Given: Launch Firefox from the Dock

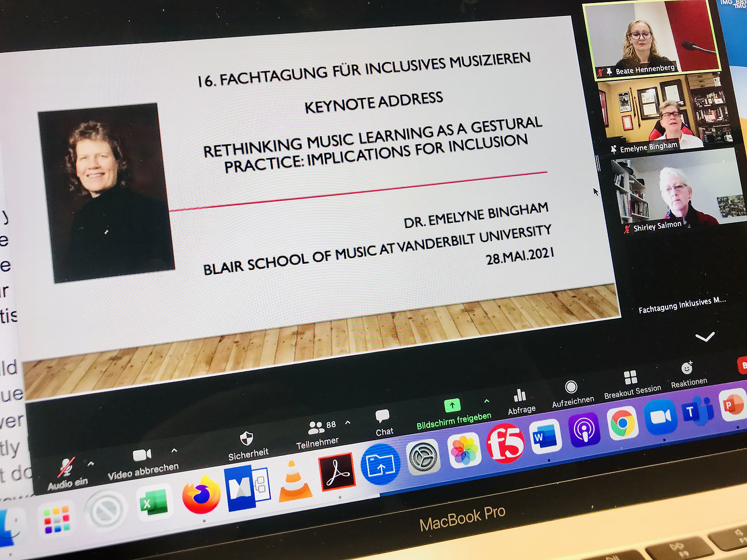Looking at the screenshot, I should pyautogui.click(x=201, y=495).
